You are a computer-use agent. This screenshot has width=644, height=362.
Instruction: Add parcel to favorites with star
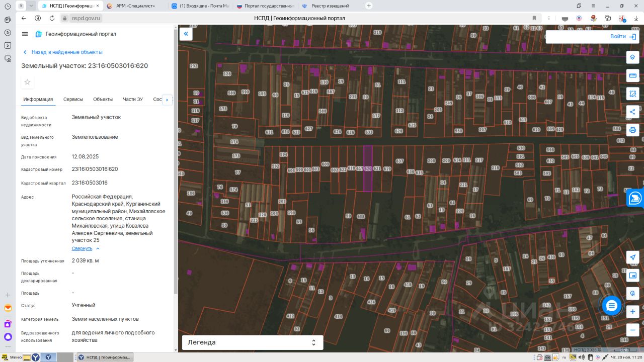tap(28, 82)
